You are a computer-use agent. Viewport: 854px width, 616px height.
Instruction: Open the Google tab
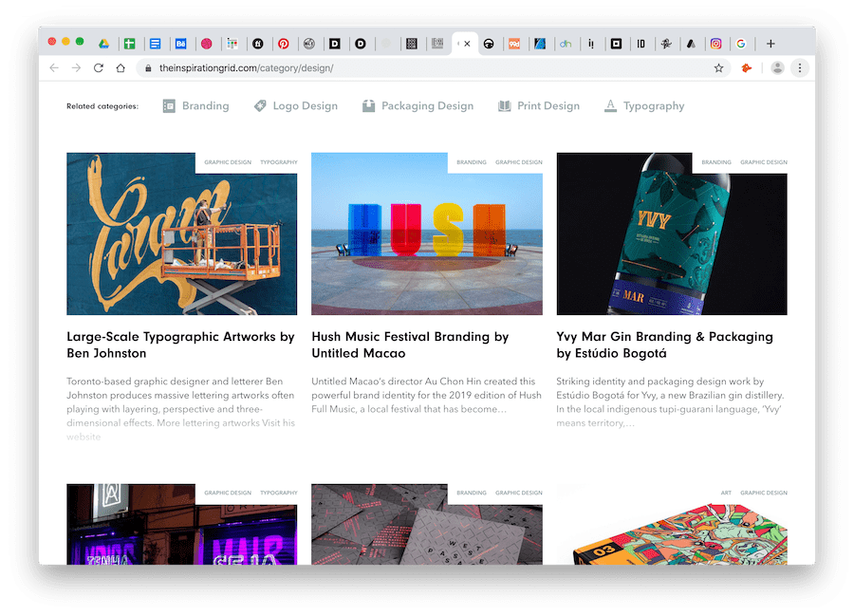point(741,44)
